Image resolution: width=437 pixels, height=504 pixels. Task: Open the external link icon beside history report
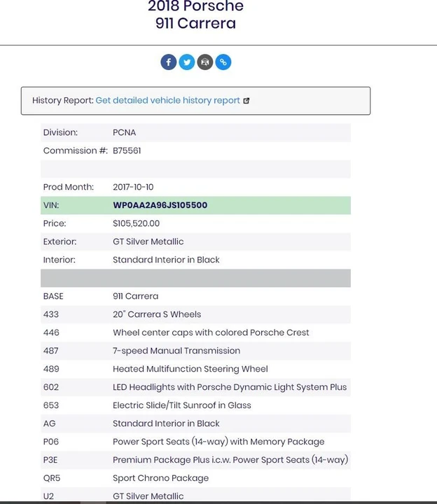click(247, 101)
